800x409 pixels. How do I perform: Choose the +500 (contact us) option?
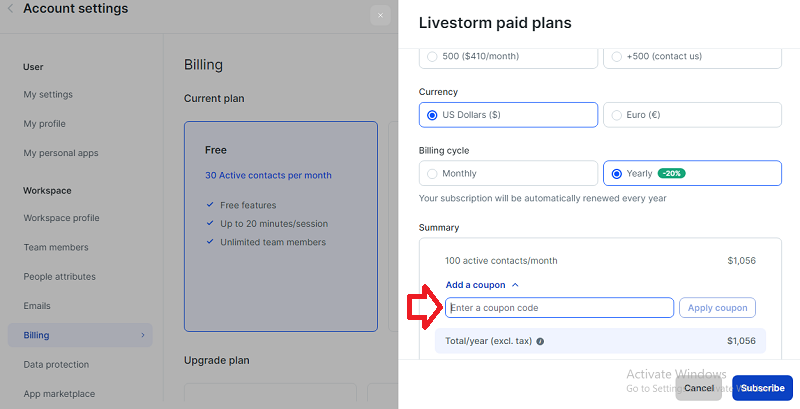coord(692,57)
